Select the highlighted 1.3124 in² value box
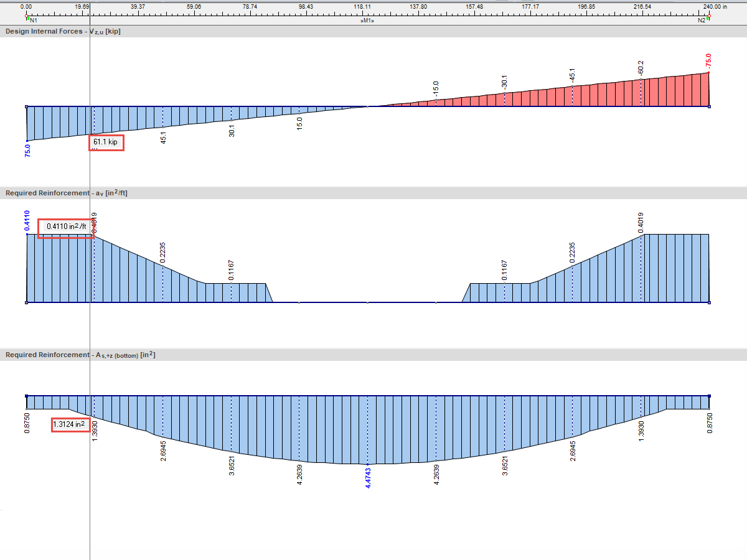This screenshot has width=747, height=560. point(70,424)
